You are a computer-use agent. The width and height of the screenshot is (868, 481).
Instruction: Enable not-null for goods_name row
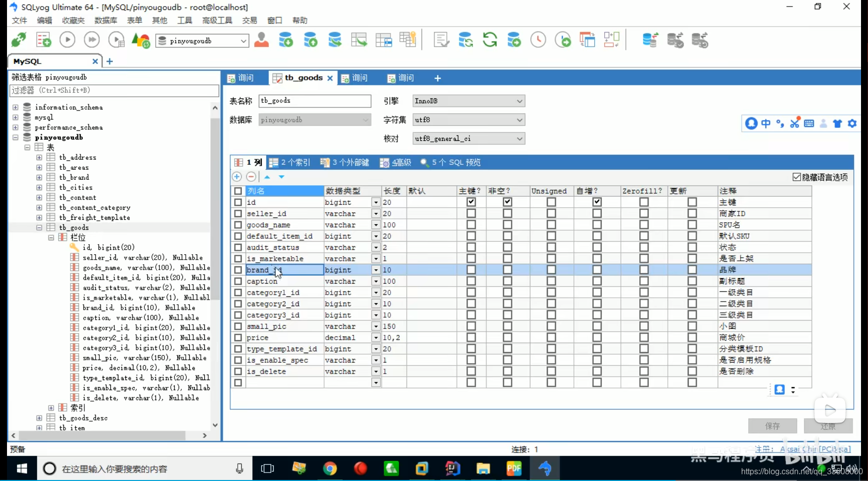[507, 225]
